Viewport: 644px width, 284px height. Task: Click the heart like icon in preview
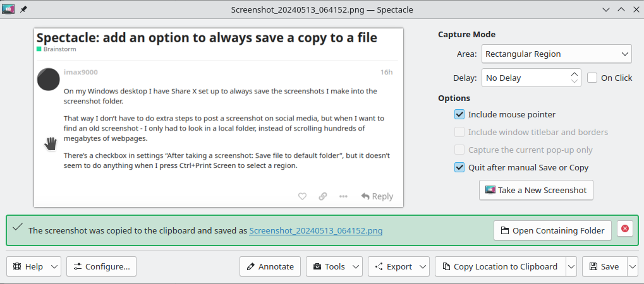point(302,196)
